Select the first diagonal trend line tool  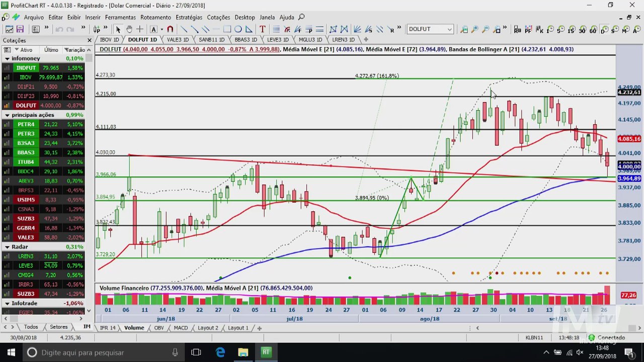tap(184, 29)
